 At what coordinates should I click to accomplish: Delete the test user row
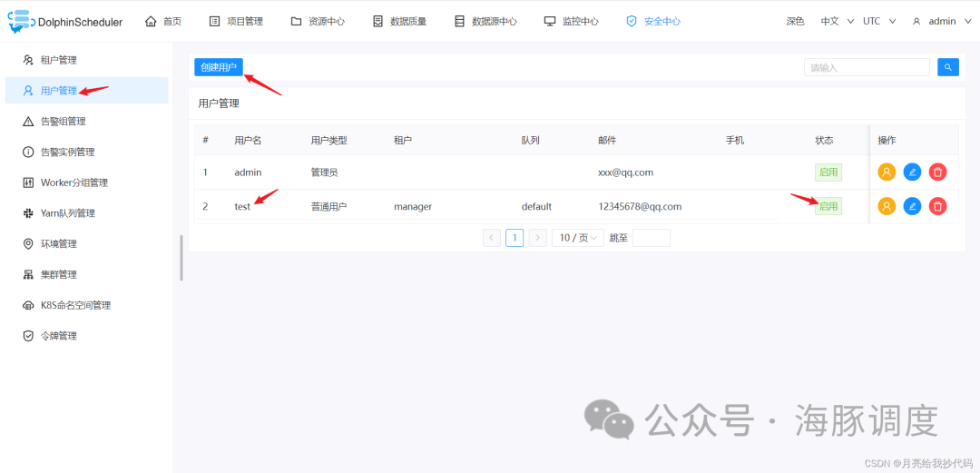pos(937,206)
